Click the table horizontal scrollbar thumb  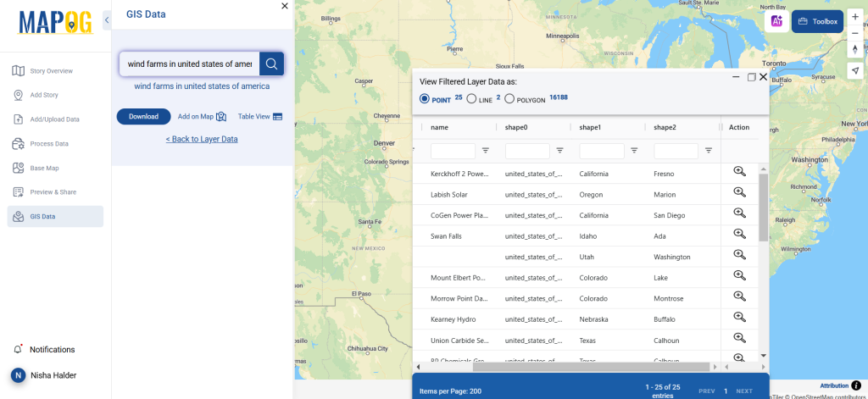[591, 367]
